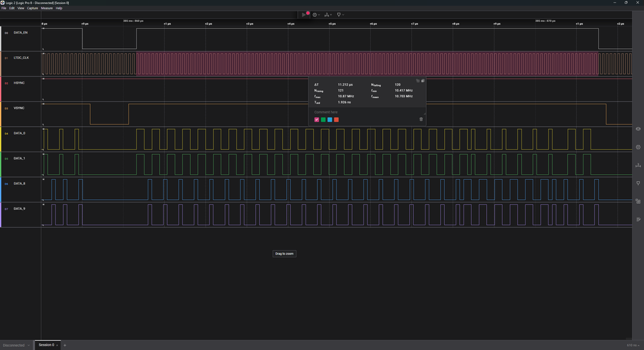Screen dimensions: 644x350
Task: Select the pink checked color for measurement
Action: [x=317, y=119]
